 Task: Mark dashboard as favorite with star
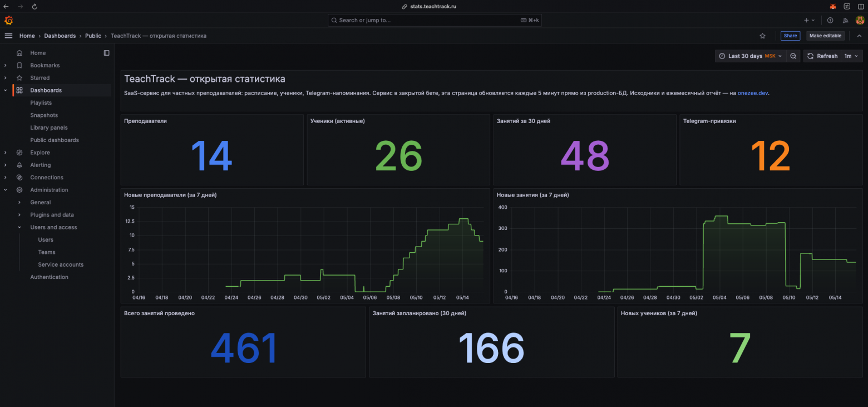(762, 36)
